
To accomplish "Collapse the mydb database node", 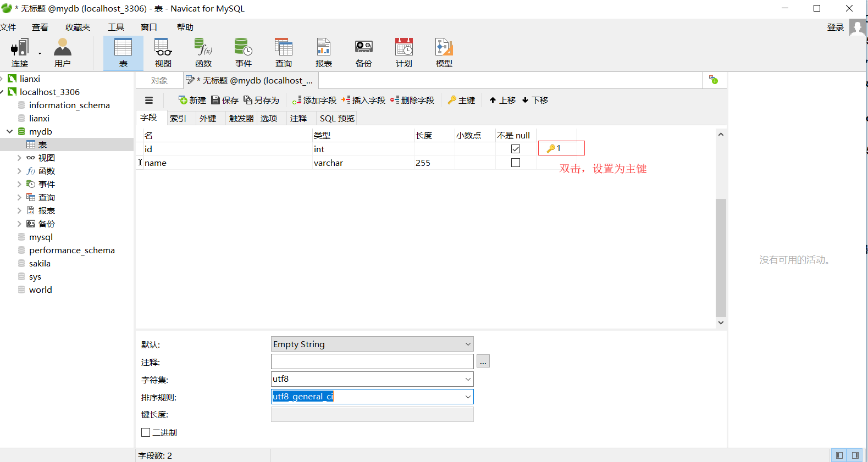I will pos(10,131).
